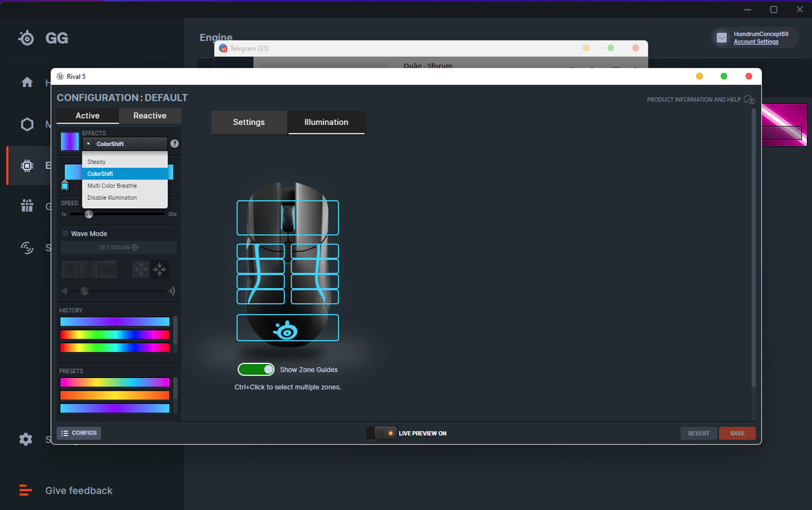Select the bottom logo illumination zone
812x510 pixels.
click(287, 328)
